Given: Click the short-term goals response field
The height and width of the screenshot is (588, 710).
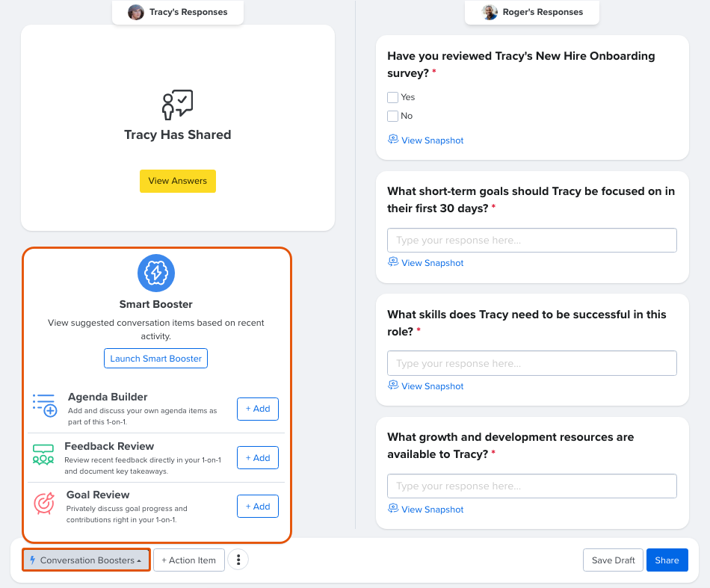Looking at the screenshot, I should click(x=531, y=241).
